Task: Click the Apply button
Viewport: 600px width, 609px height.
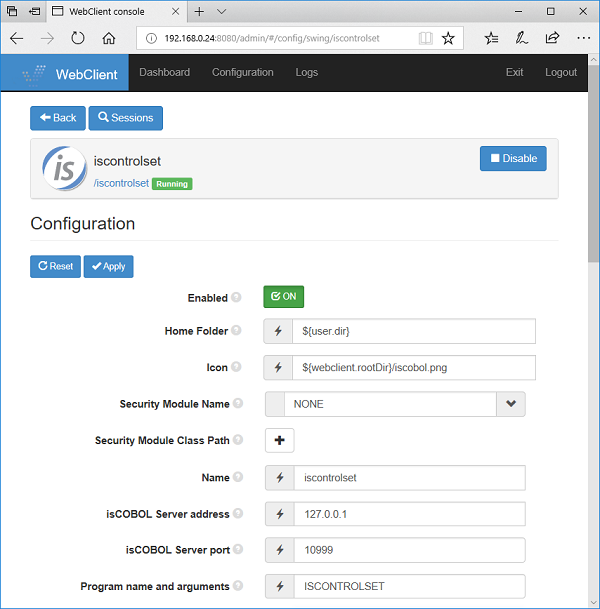Action: coord(108,267)
